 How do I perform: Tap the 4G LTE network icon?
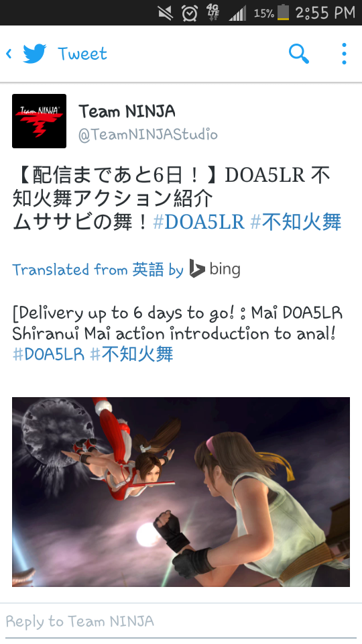point(213,13)
